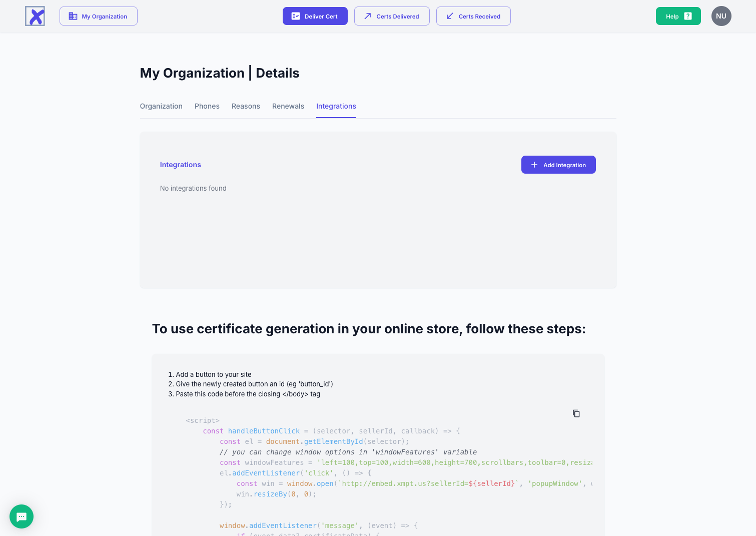Click the X logo in the header

(x=35, y=16)
